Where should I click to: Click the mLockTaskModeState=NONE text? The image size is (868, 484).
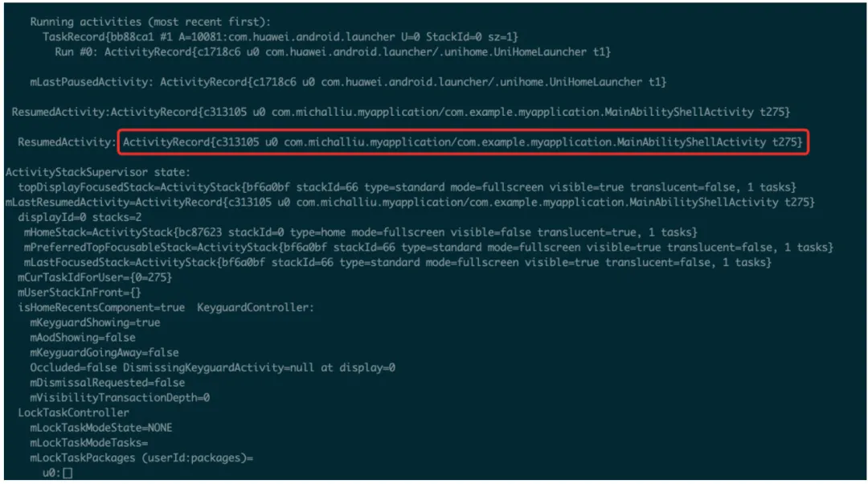pos(101,428)
